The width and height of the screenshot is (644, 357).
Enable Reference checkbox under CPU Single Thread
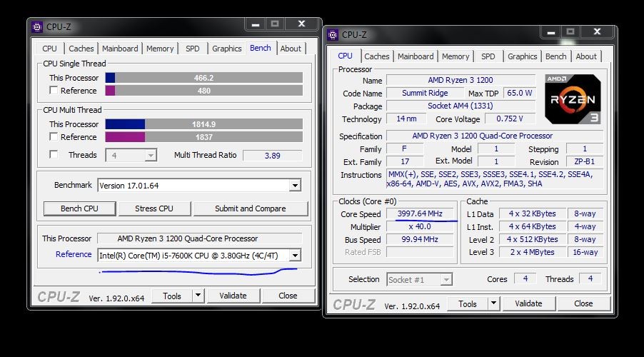(54, 90)
